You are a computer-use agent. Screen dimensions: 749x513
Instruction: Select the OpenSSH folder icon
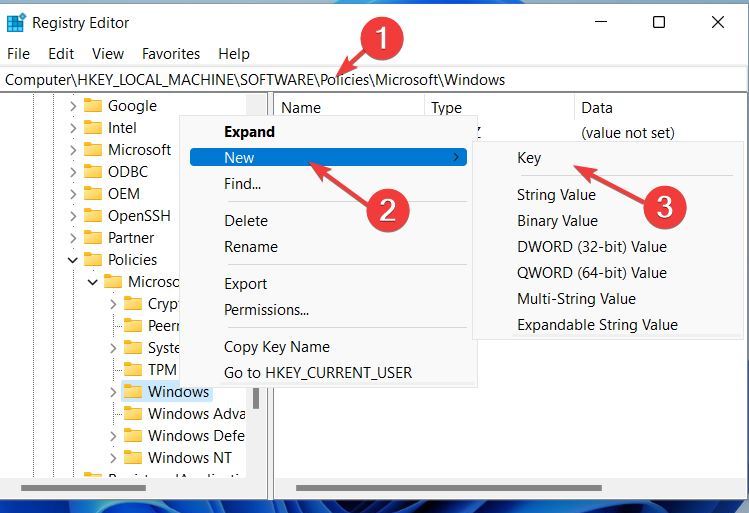[93, 215]
